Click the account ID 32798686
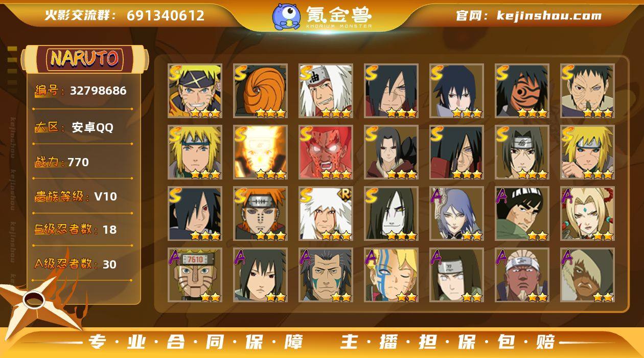 (x=98, y=91)
